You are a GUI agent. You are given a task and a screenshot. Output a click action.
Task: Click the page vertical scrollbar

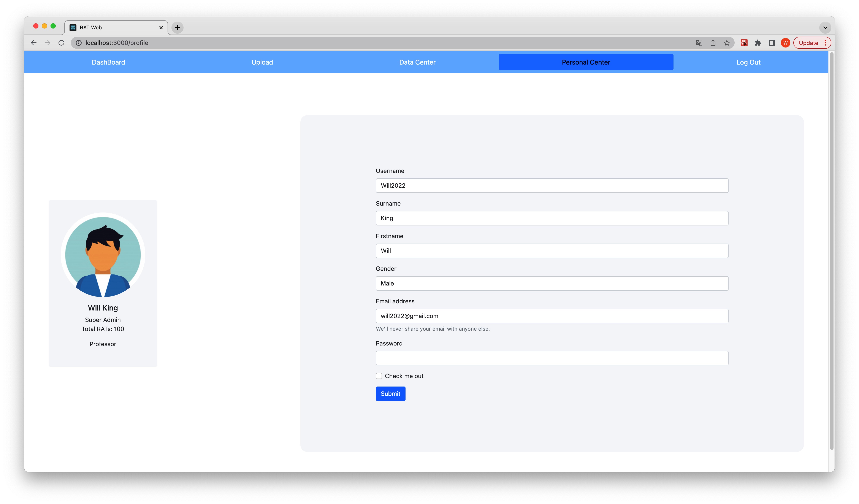(x=831, y=250)
